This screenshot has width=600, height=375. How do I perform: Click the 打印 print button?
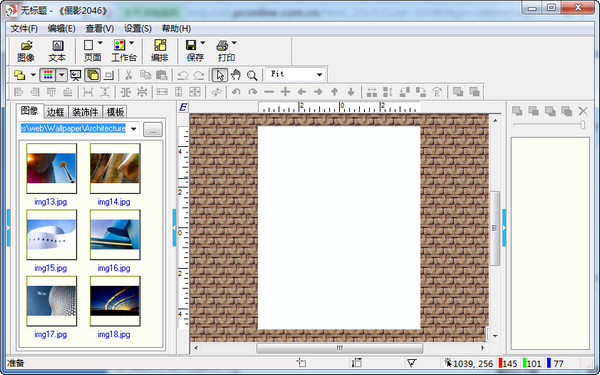click(x=225, y=51)
